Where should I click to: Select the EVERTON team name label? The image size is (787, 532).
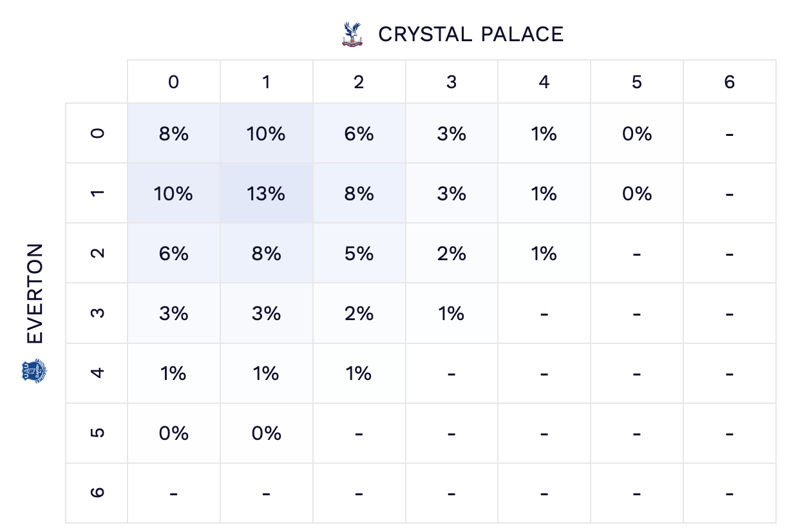35,294
